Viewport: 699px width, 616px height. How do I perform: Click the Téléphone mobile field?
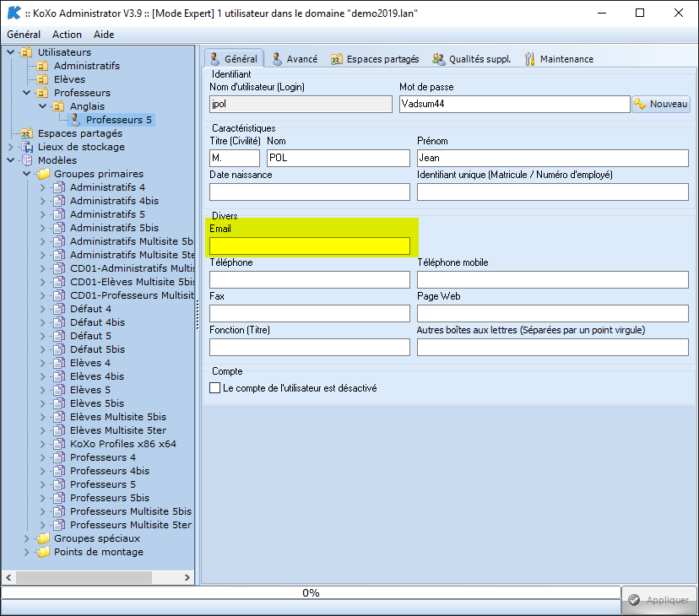[553, 279]
